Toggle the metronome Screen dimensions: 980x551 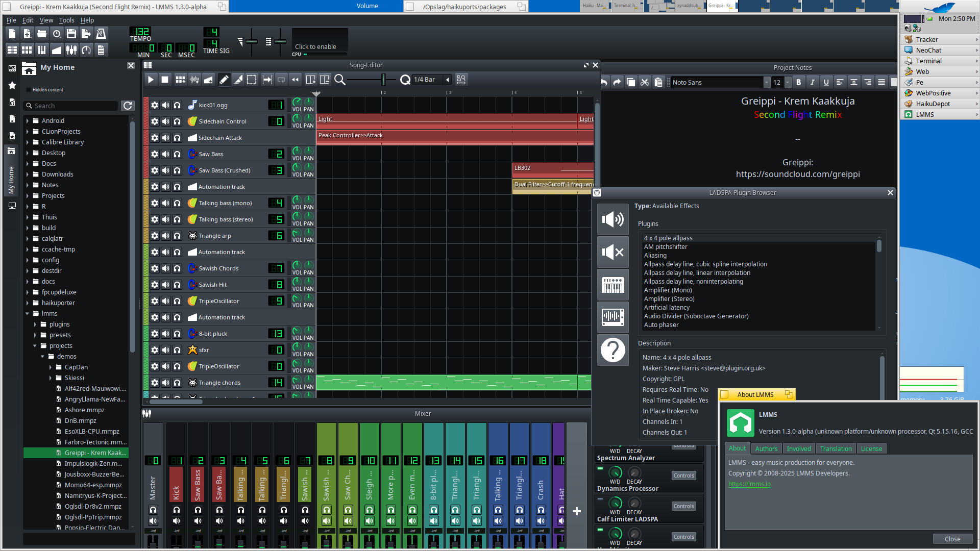[x=101, y=34]
